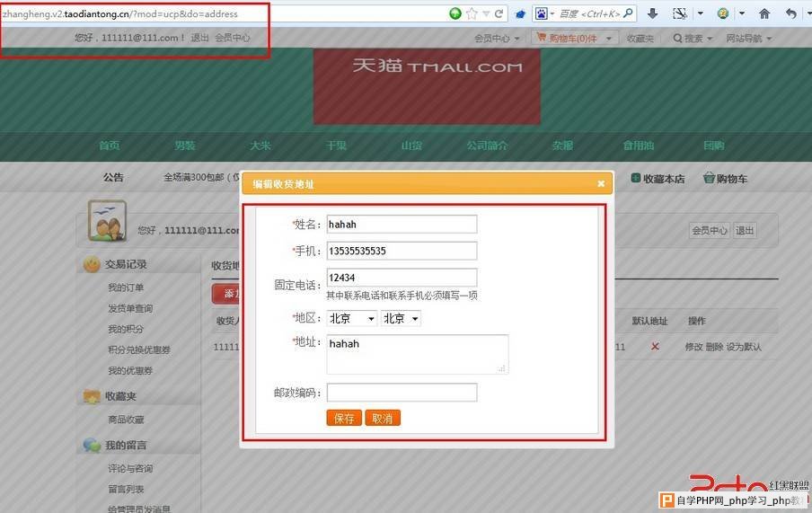
Task: Reload the page with the refresh icon
Action: [x=499, y=13]
